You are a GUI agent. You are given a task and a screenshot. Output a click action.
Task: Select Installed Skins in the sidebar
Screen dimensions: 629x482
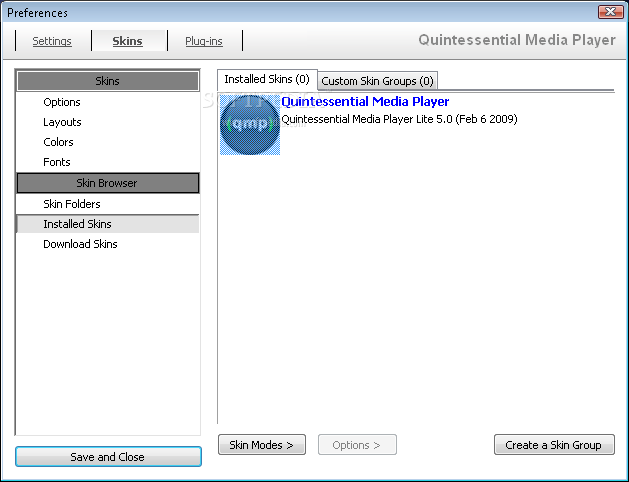pyautogui.click(x=108, y=224)
